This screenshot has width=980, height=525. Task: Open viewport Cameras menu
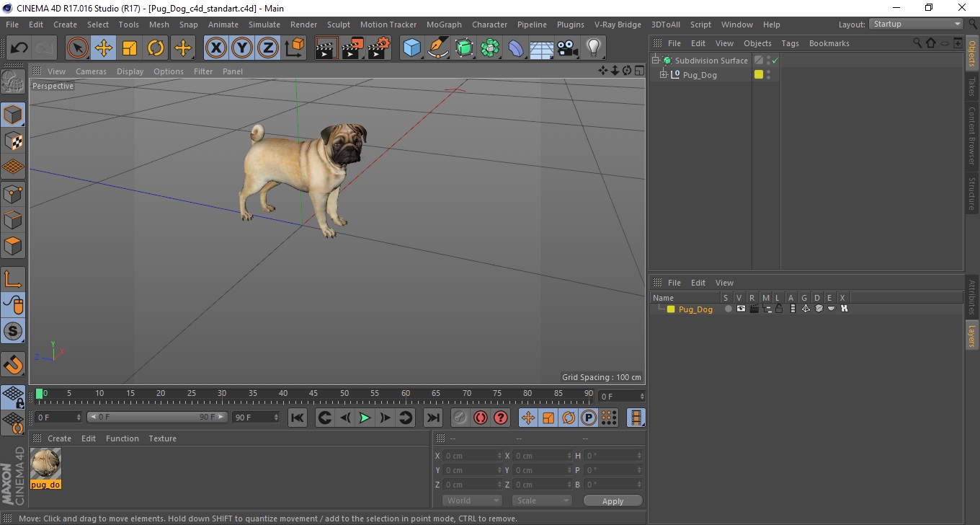point(91,71)
